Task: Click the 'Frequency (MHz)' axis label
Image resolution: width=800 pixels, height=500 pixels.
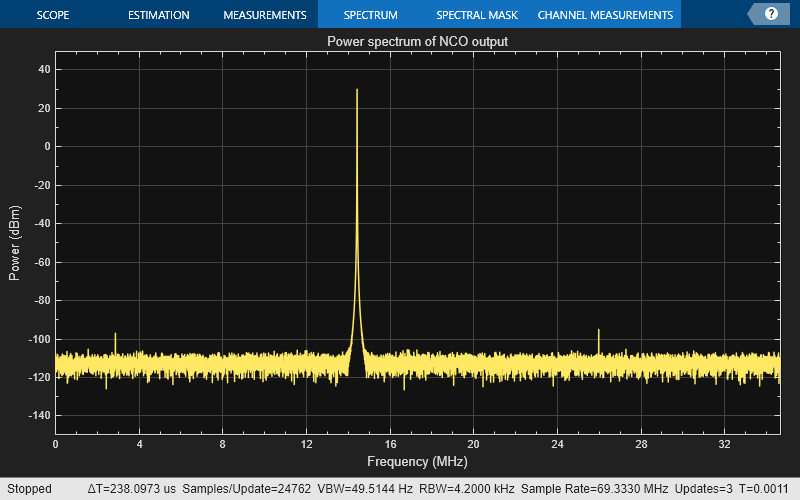Action: point(417,461)
